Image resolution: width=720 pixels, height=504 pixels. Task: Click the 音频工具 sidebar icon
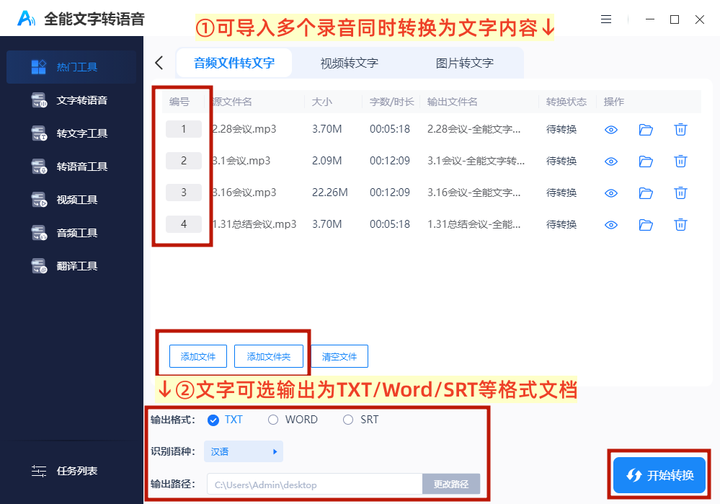coord(39,233)
